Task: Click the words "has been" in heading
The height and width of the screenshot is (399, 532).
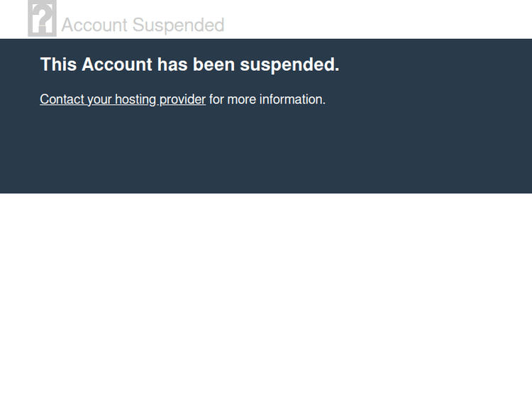Action: pos(196,64)
